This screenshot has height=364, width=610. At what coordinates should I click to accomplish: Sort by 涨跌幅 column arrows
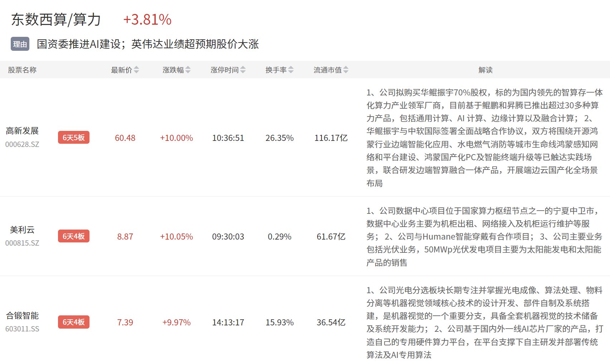click(x=188, y=70)
